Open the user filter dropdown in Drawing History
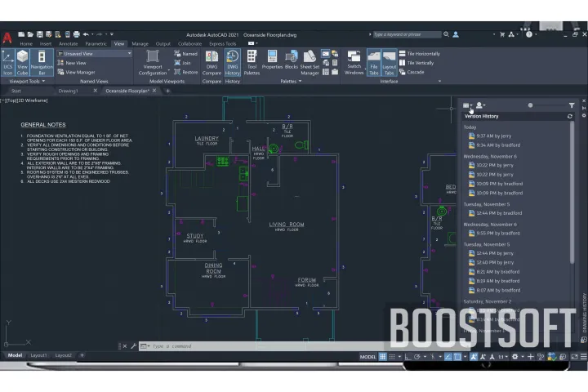588x392 pixels. point(480,105)
